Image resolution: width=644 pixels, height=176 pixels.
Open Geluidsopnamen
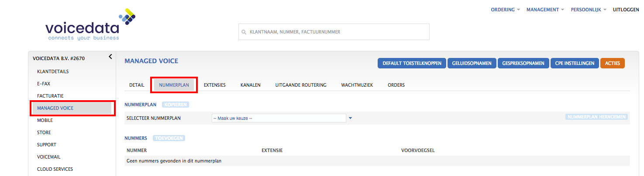pos(472,64)
